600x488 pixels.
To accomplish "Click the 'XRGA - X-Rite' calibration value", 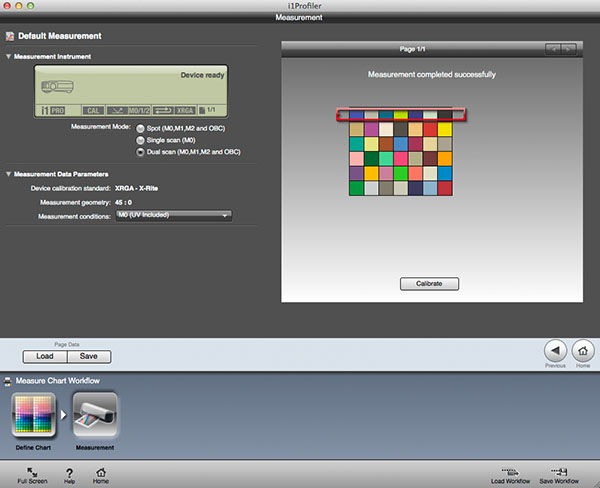I will pyautogui.click(x=136, y=188).
